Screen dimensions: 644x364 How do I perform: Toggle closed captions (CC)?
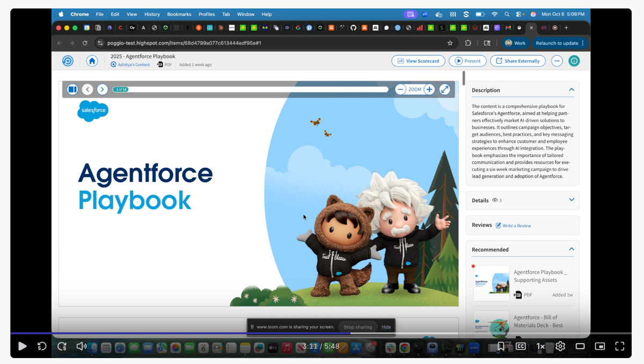click(521, 346)
